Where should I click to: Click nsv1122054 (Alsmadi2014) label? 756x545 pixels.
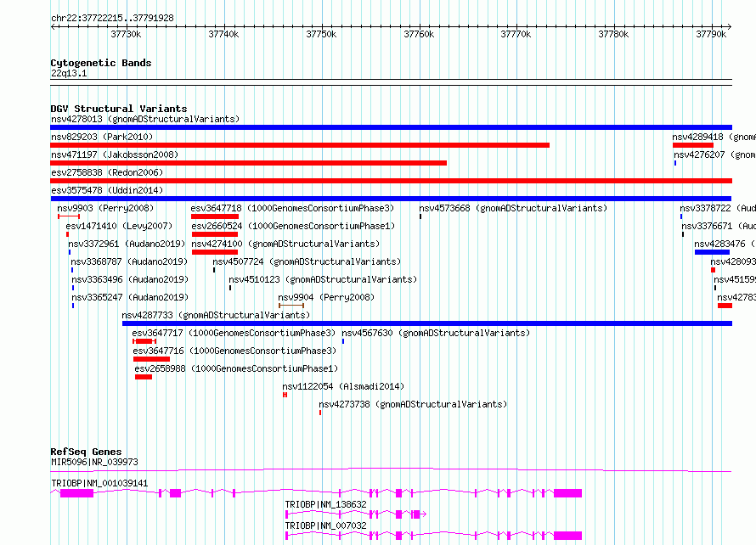[343, 386]
